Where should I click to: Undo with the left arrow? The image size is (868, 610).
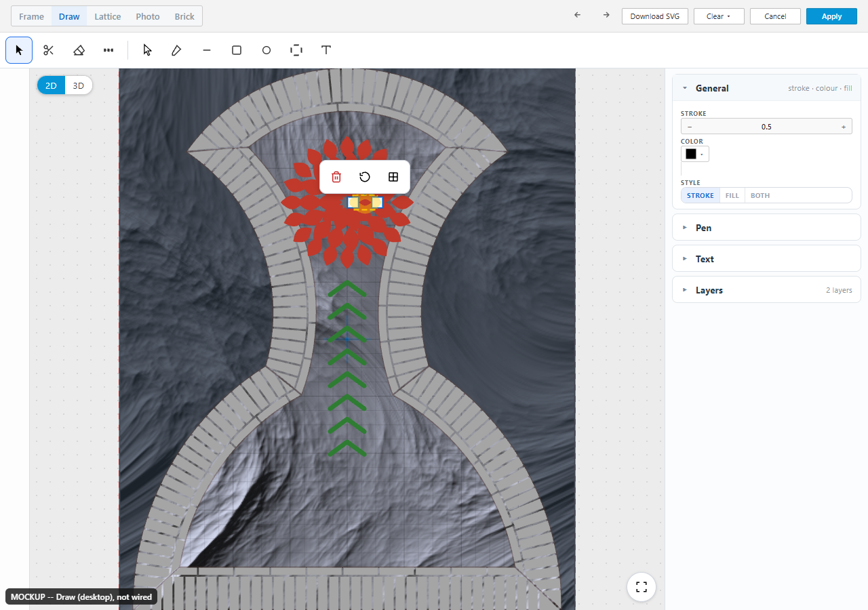(577, 16)
